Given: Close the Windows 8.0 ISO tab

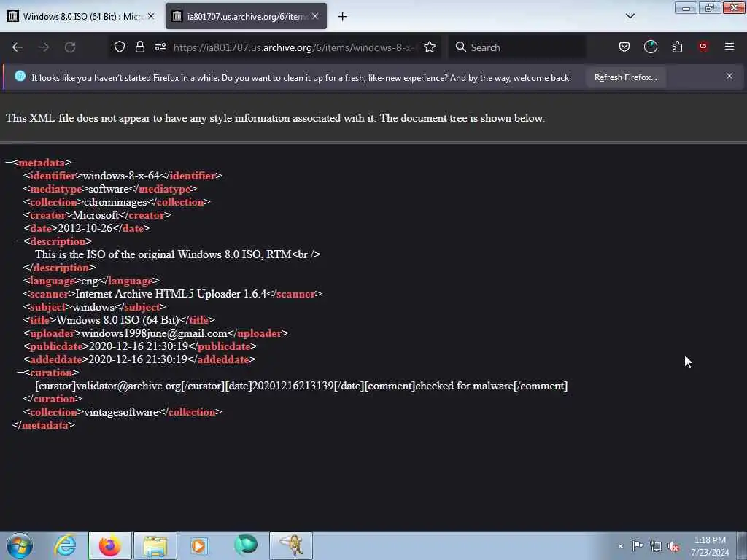Looking at the screenshot, I should click(x=151, y=16).
